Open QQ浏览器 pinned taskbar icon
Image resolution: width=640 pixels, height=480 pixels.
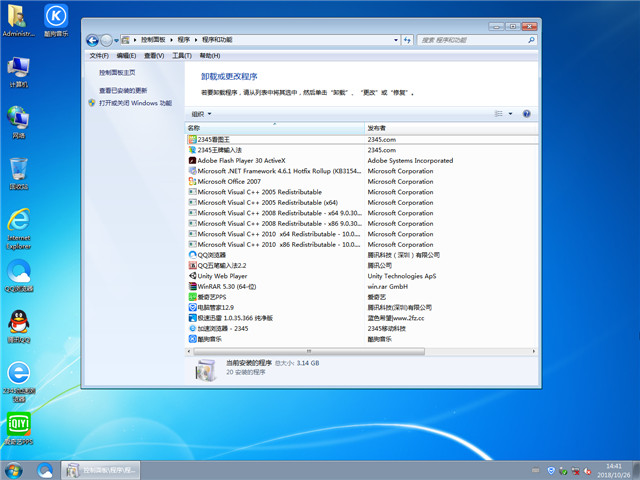point(45,471)
